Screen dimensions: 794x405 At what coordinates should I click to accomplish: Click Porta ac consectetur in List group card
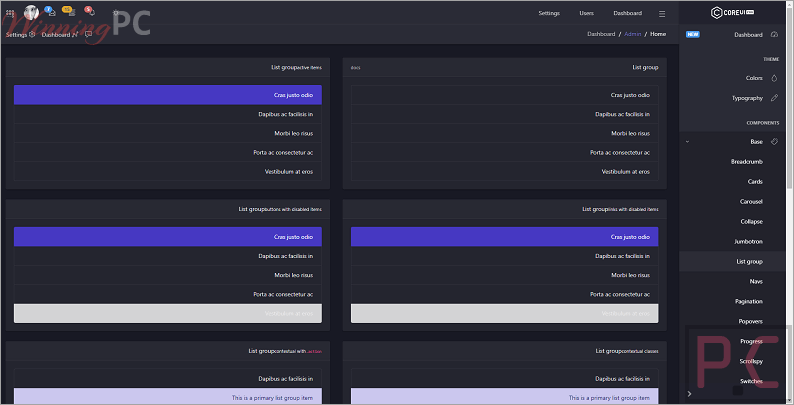point(504,152)
